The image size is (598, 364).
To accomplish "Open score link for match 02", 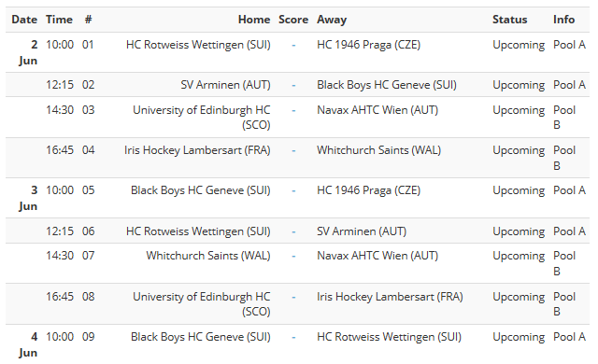I will tap(293, 85).
